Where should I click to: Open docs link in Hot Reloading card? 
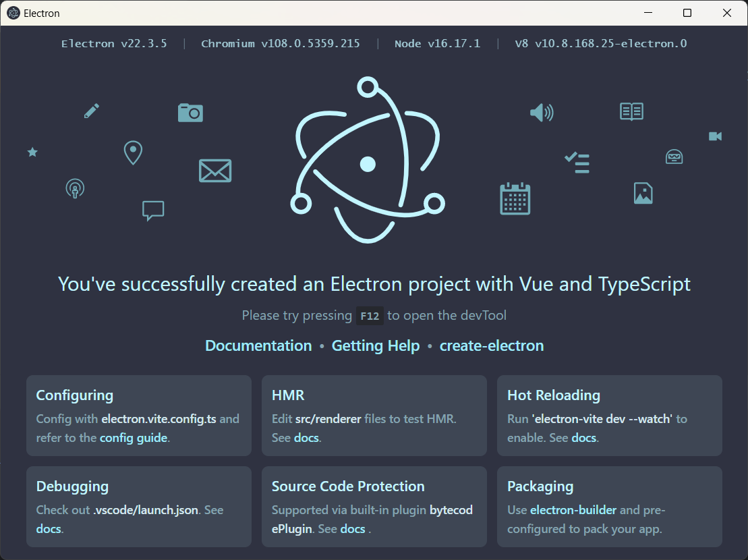[584, 437]
